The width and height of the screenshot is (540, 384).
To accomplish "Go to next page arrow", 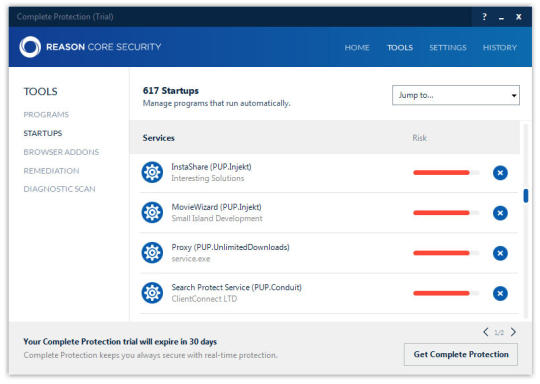I will (513, 332).
